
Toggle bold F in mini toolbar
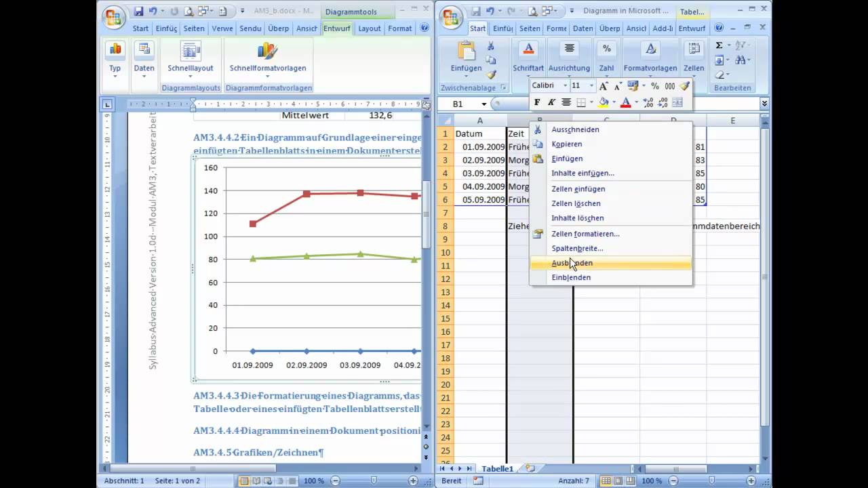[537, 102]
